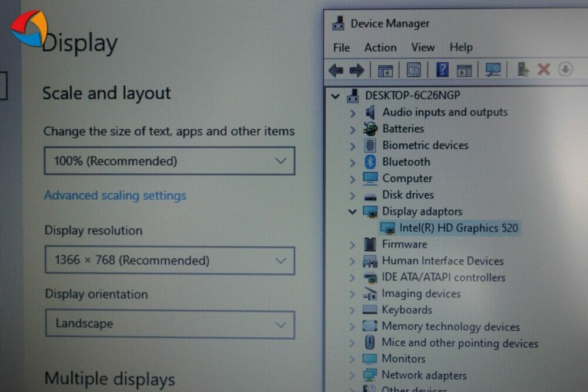
Task: Open the View menu in Device Manager
Action: pos(423,47)
